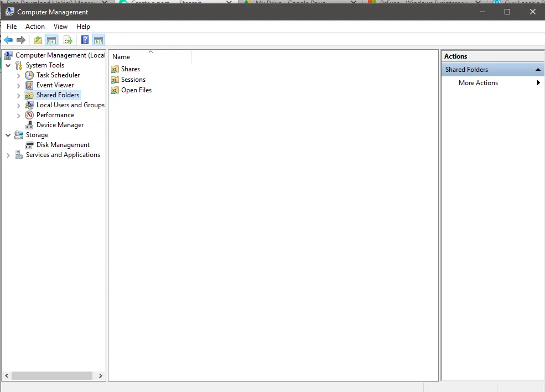Screen dimensions: 545x392
Task: Expand the Shared Folders node
Action: 18,96
